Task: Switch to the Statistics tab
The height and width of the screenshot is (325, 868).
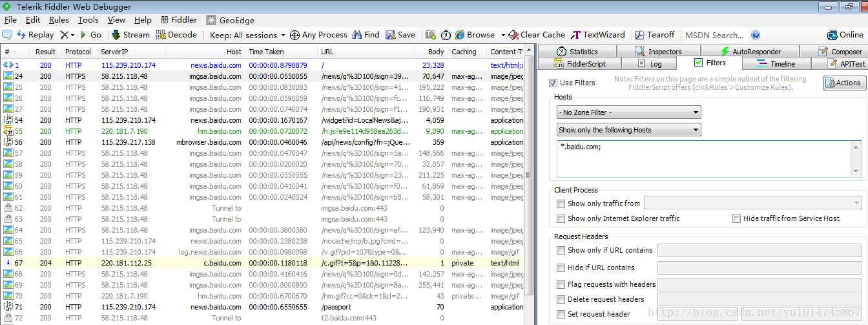Action: pos(577,51)
